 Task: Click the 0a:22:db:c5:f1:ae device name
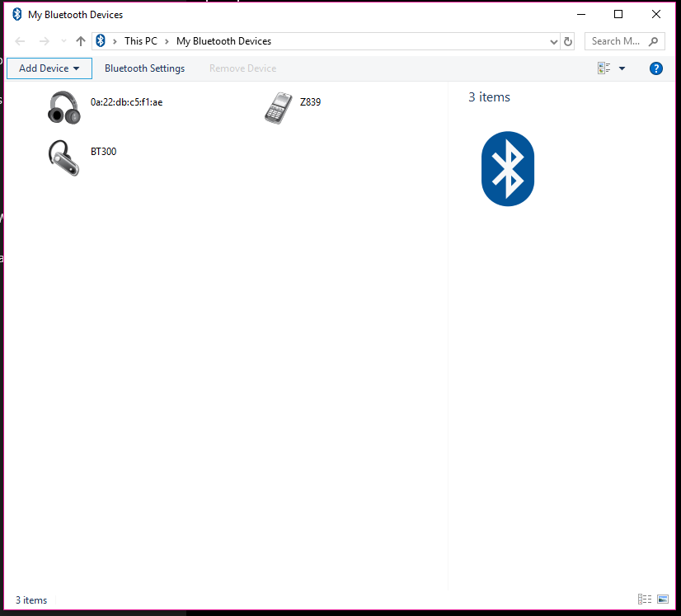(126, 102)
